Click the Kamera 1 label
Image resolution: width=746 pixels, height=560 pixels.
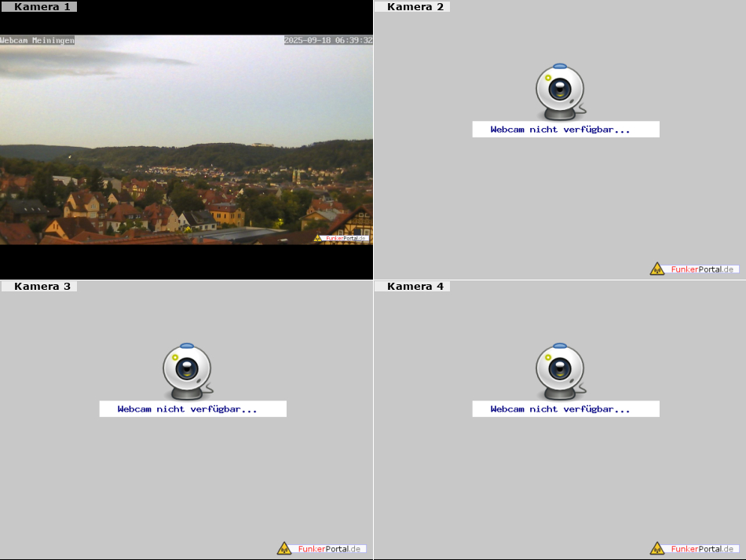click(39, 6)
